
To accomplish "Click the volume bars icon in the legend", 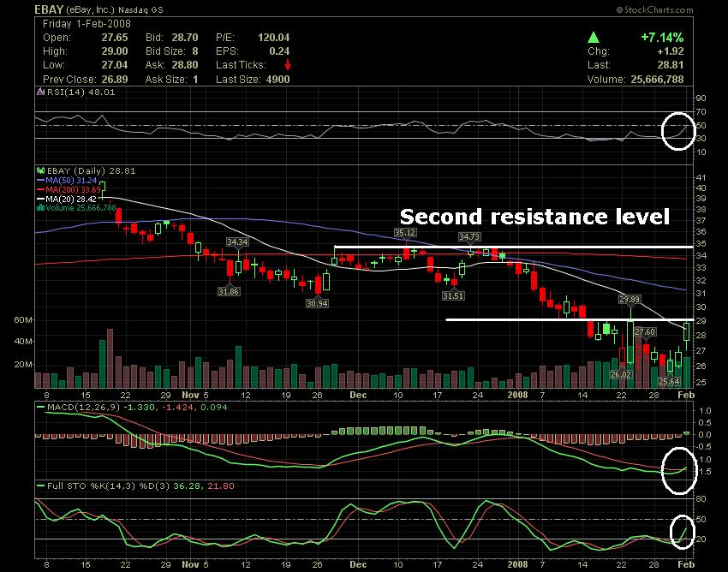I will (x=40, y=207).
